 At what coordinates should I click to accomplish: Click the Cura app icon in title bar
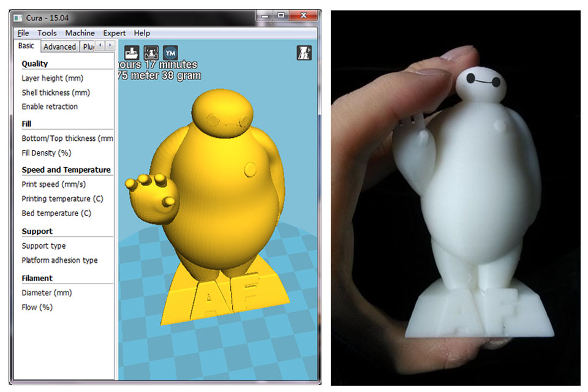click(x=18, y=17)
